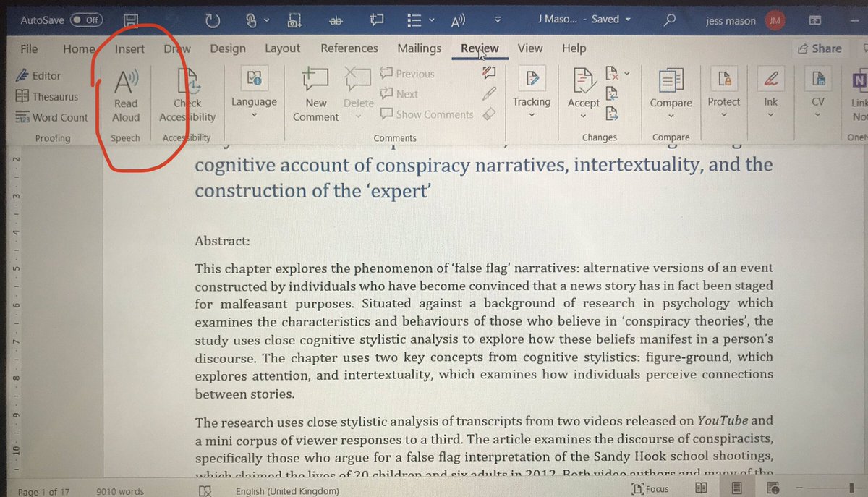Go to Previous comment

407,74
